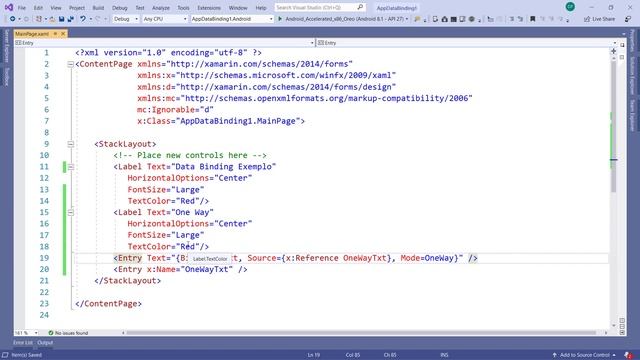Open the Toolbox side tab

click(x=6, y=77)
